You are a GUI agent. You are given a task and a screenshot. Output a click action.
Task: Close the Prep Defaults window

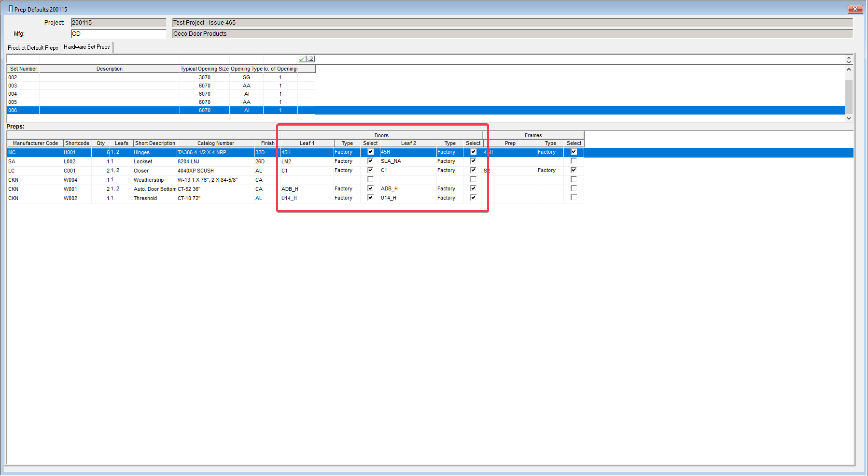coord(855,9)
